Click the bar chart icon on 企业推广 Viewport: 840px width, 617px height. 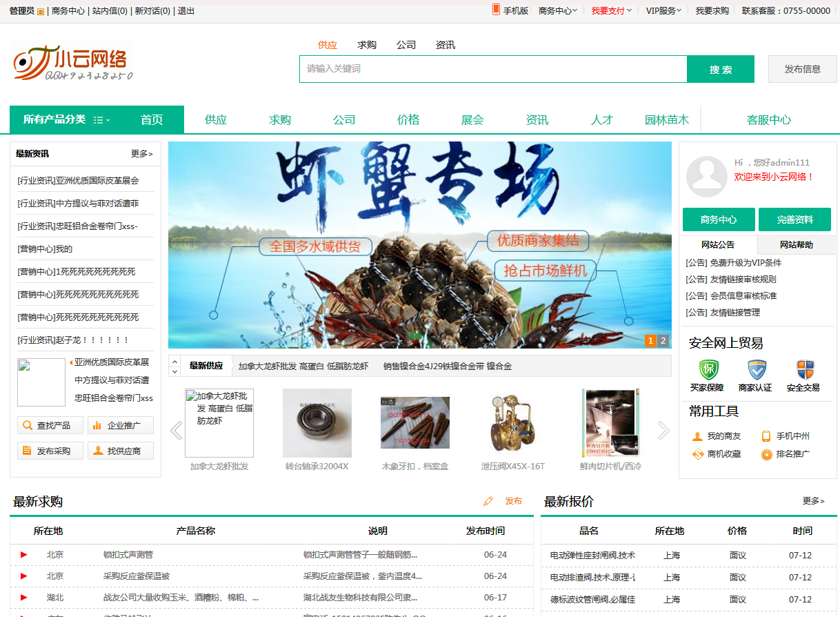pos(98,425)
